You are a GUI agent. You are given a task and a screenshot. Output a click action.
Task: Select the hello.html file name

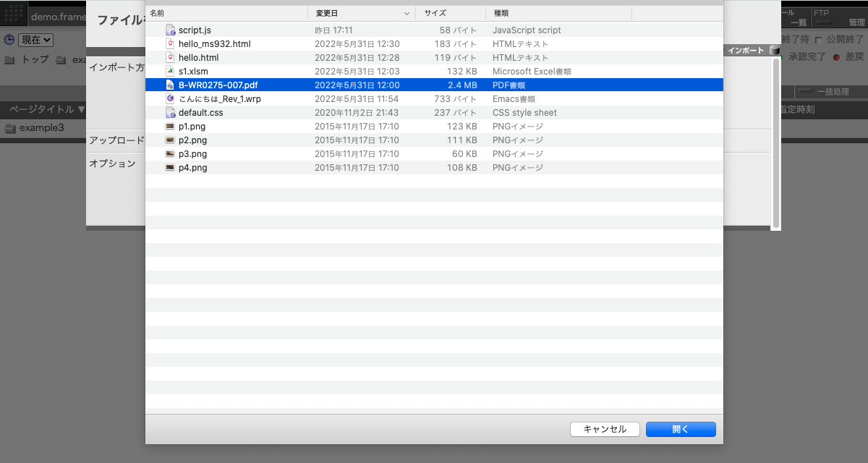pos(198,58)
